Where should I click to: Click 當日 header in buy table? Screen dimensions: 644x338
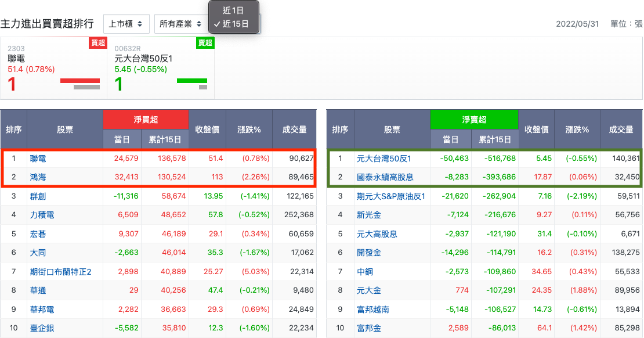pos(122,139)
